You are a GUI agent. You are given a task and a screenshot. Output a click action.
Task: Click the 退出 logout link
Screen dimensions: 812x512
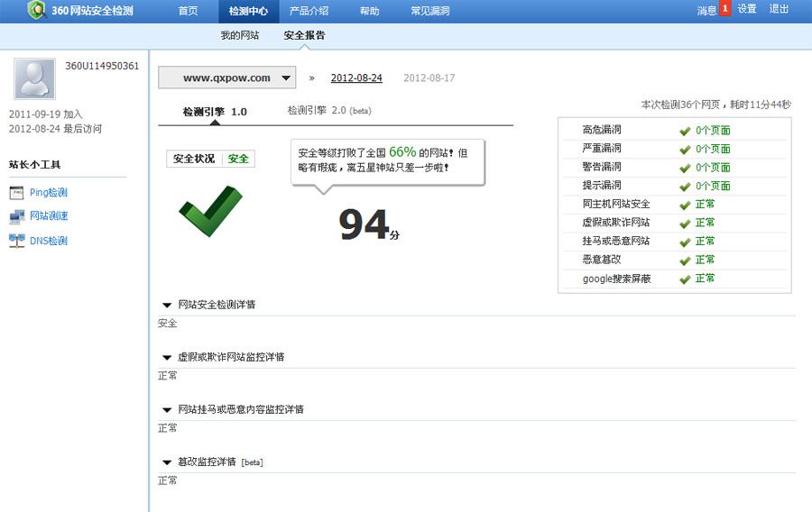(779, 9)
